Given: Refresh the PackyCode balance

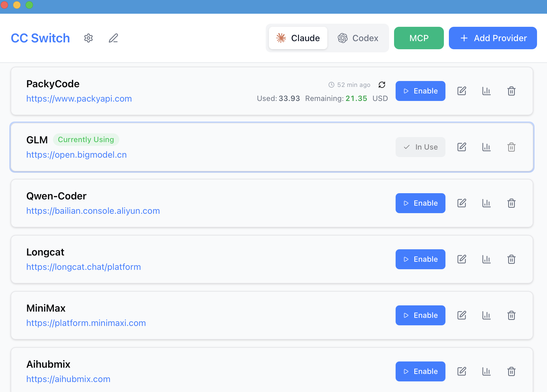Looking at the screenshot, I should [x=382, y=85].
